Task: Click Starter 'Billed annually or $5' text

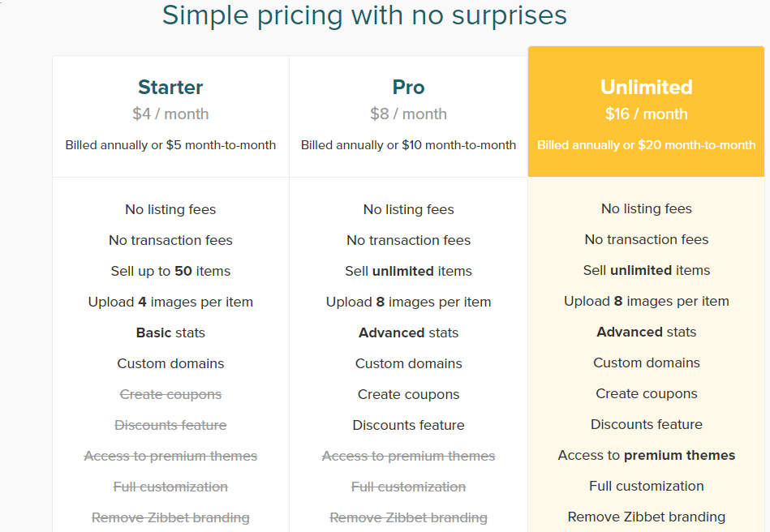Action: 170,145
